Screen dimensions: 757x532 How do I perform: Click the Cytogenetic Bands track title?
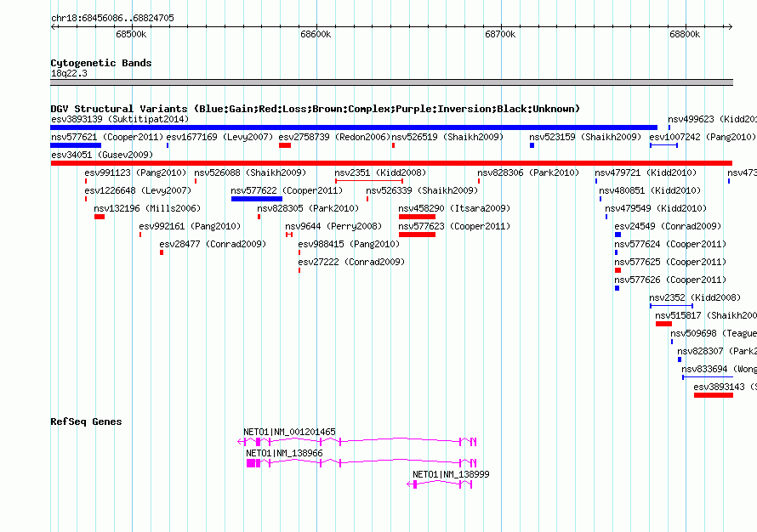coord(101,63)
